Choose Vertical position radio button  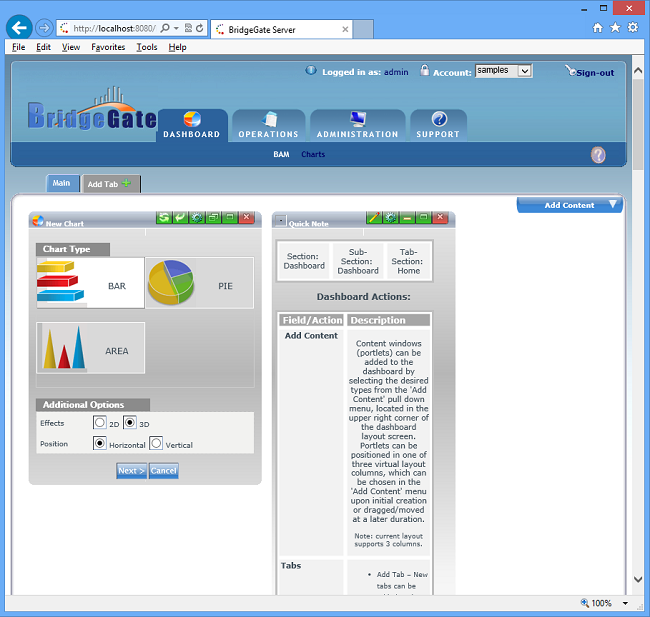[x=156, y=443]
